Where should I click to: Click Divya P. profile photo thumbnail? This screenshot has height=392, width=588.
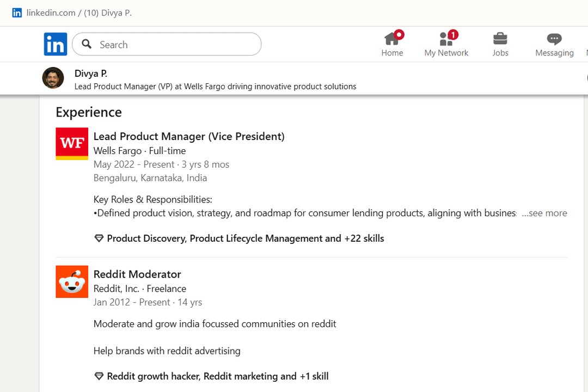pyautogui.click(x=53, y=78)
